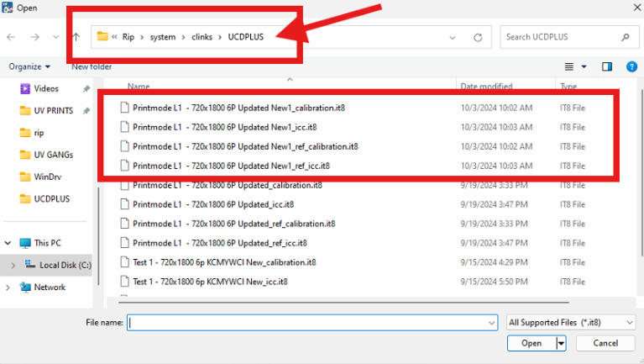Click the Cancel button

pos(605,343)
